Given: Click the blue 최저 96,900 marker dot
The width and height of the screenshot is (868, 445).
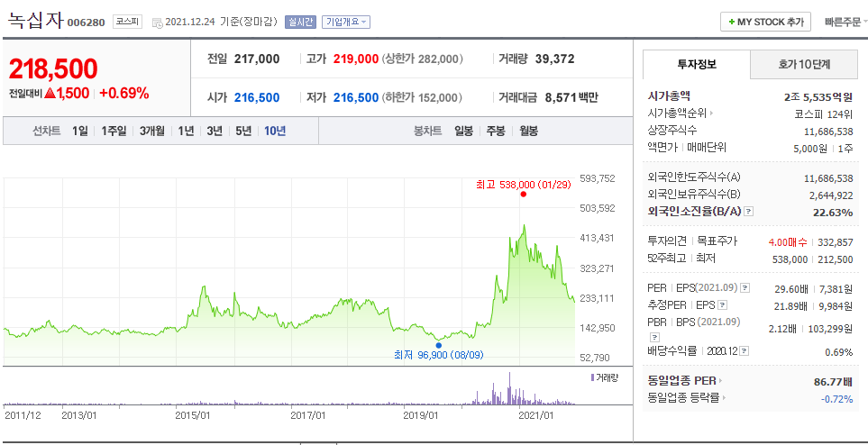Looking at the screenshot, I should (x=438, y=345).
